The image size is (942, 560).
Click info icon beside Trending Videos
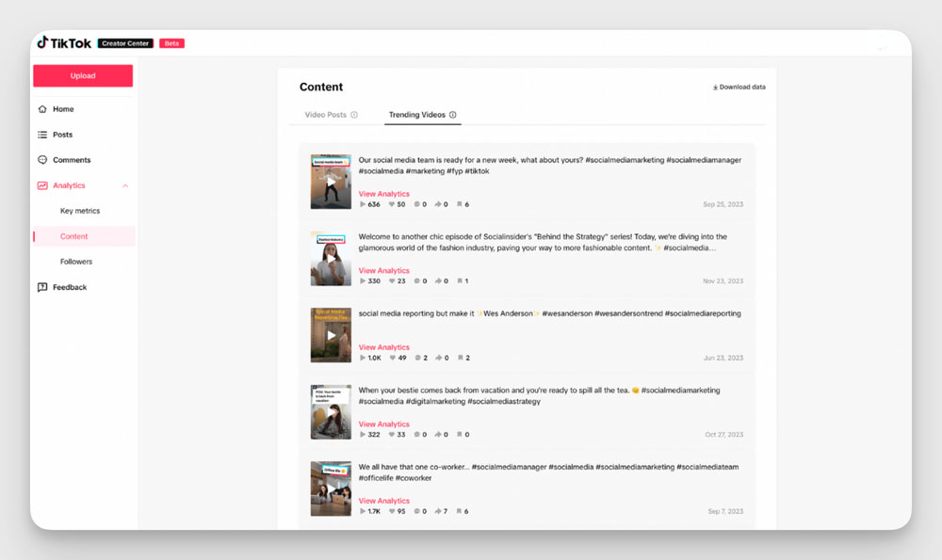453,115
